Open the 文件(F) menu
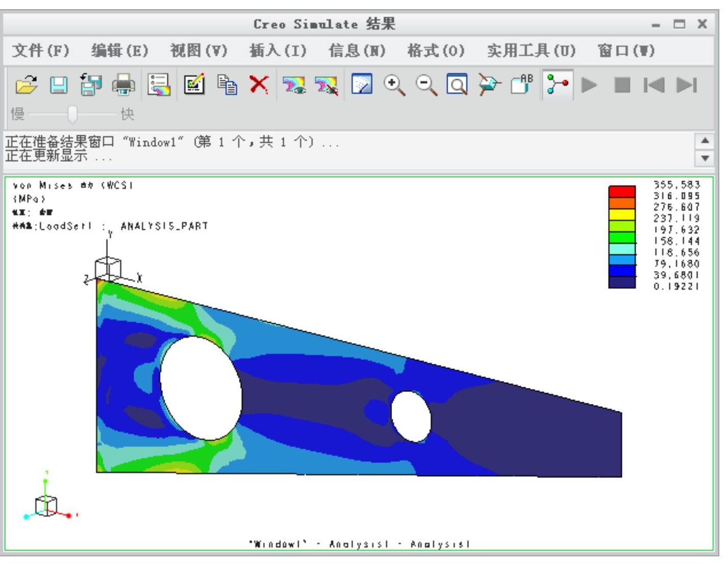Screen dimensions: 728x565 tap(40, 51)
